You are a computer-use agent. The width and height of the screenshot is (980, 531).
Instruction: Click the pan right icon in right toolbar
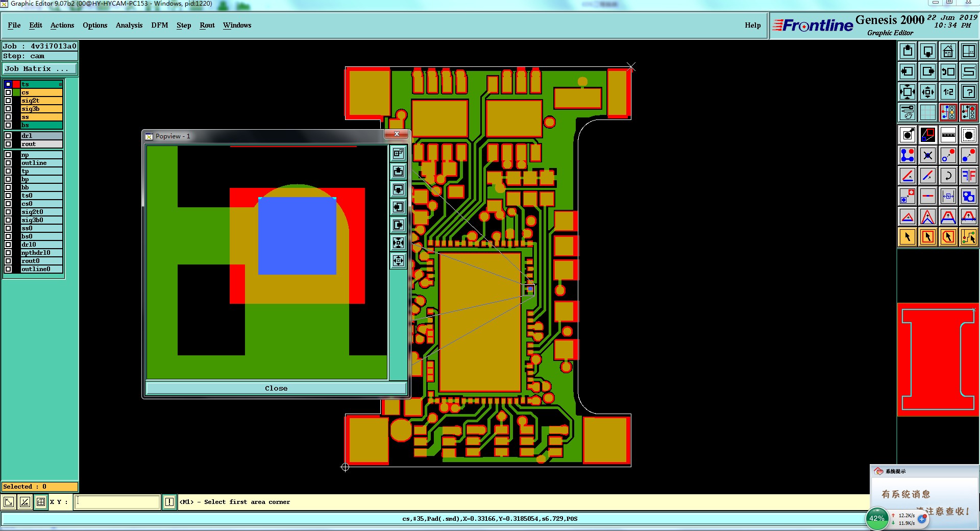point(928,71)
